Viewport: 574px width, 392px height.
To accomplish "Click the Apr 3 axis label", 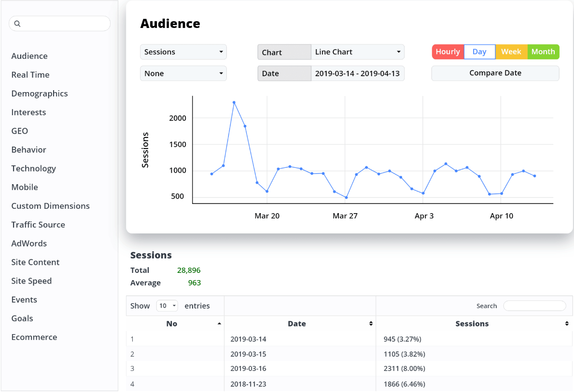I will coord(424,216).
